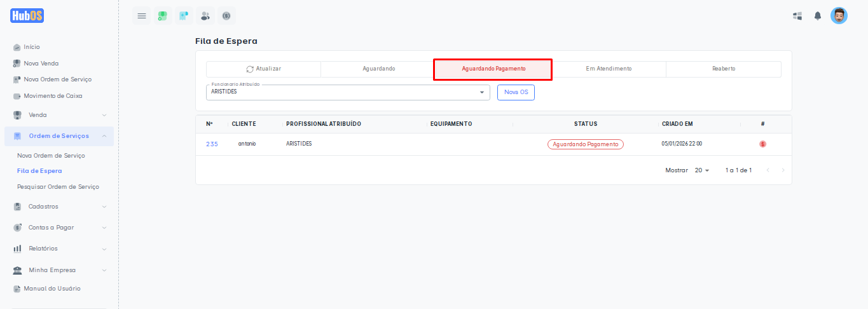Click the blue receipt shortcut icon

click(x=184, y=16)
